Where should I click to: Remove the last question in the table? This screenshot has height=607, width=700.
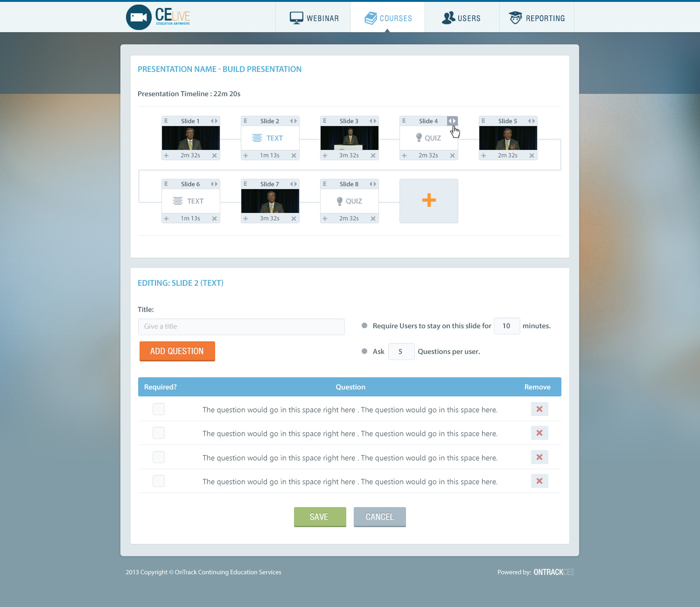(539, 481)
